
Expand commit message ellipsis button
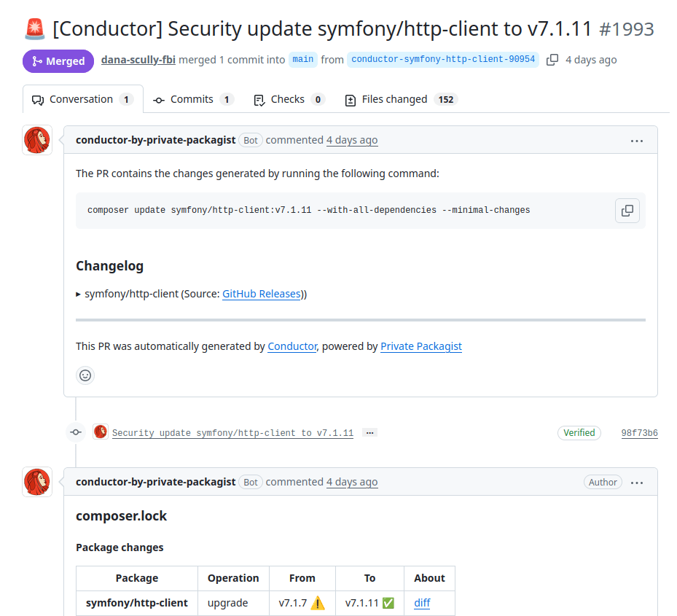click(369, 432)
